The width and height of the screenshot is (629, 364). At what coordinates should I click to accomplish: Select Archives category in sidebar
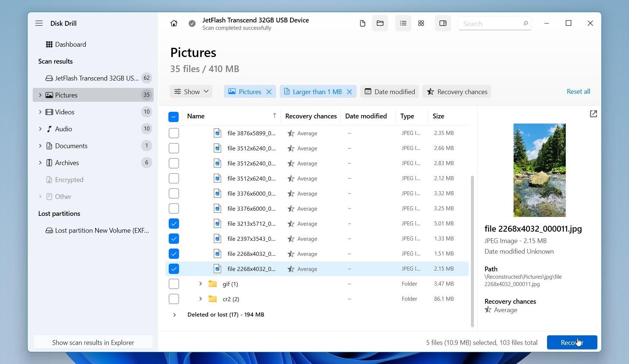point(93,163)
